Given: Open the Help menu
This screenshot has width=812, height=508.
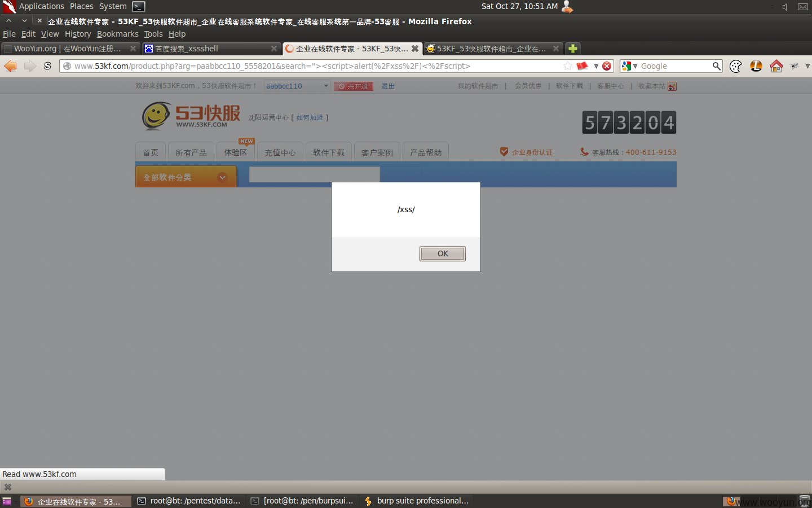Looking at the screenshot, I should [177, 34].
